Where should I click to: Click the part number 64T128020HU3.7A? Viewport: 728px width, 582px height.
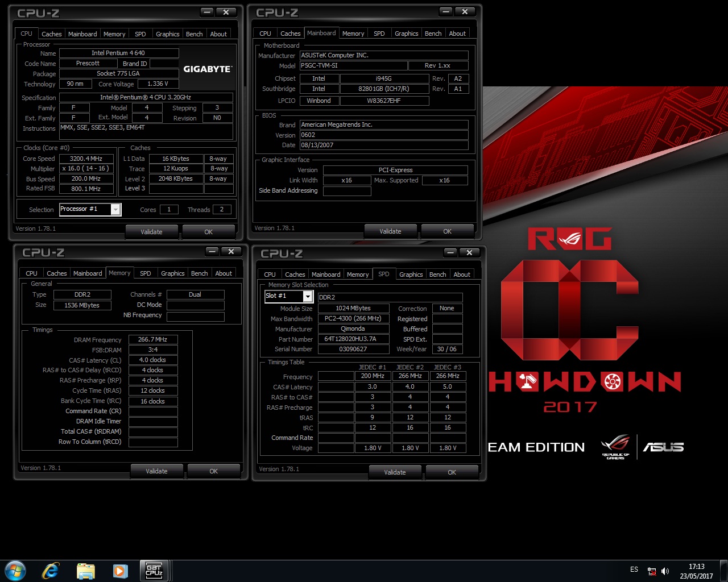[353, 339]
